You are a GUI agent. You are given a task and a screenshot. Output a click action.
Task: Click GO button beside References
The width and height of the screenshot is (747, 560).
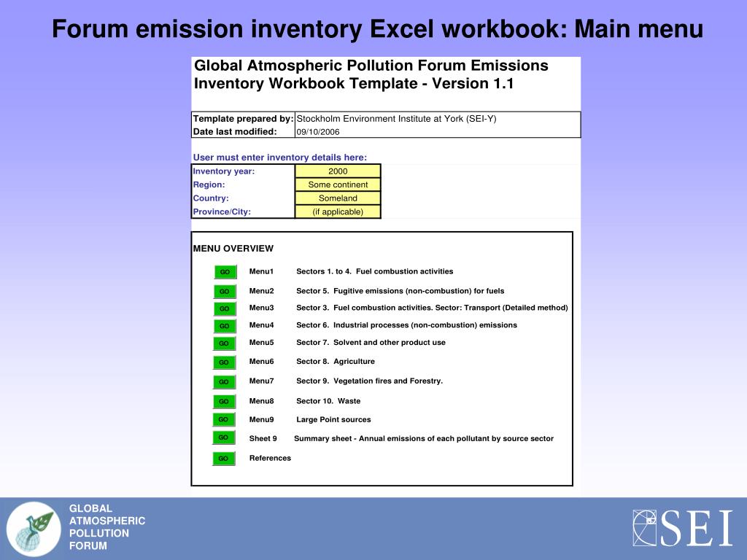223,459
